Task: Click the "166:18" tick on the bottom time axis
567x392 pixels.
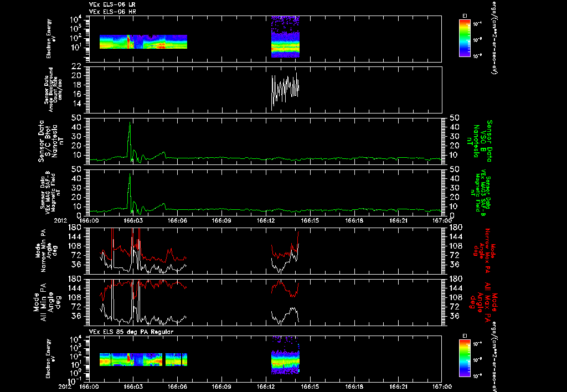Action: [x=354, y=386]
